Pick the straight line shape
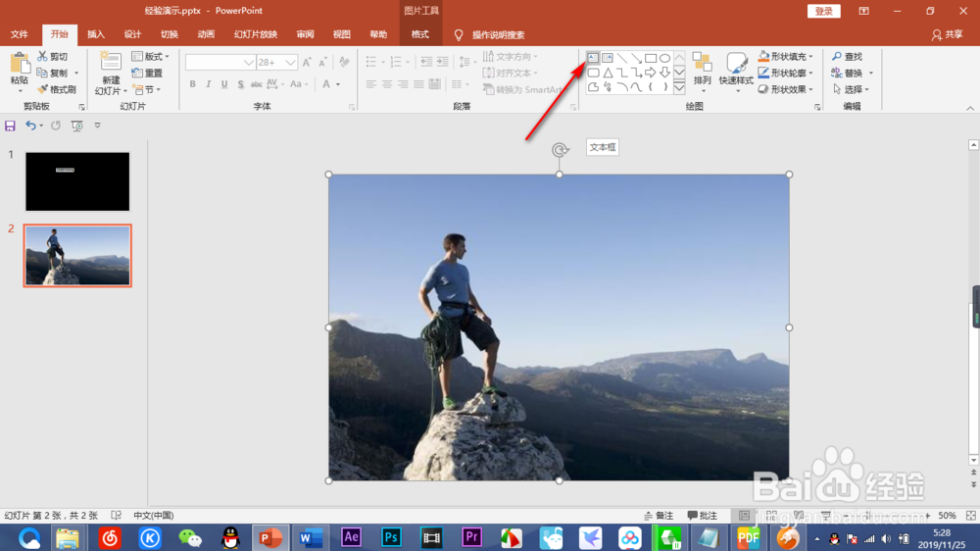The image size is (980, 551). pyautogui.click(x=622, y=58)
